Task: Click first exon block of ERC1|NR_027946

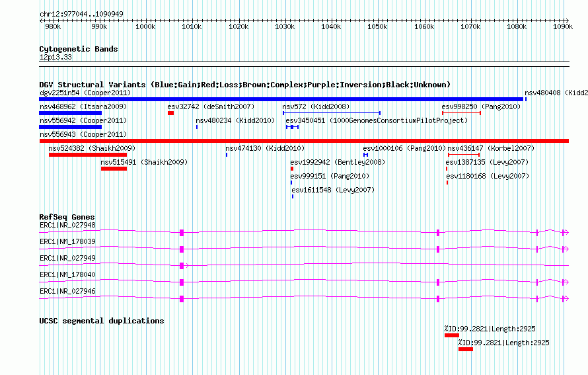Action: [182, 299]
